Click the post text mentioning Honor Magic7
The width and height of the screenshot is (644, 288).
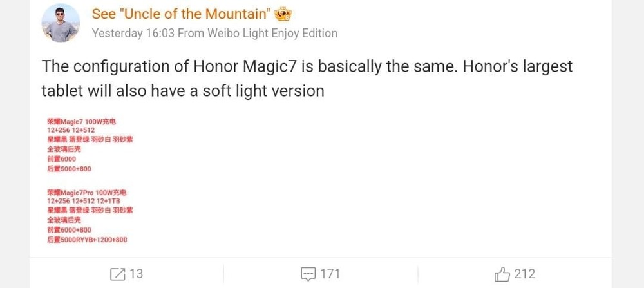307,66
